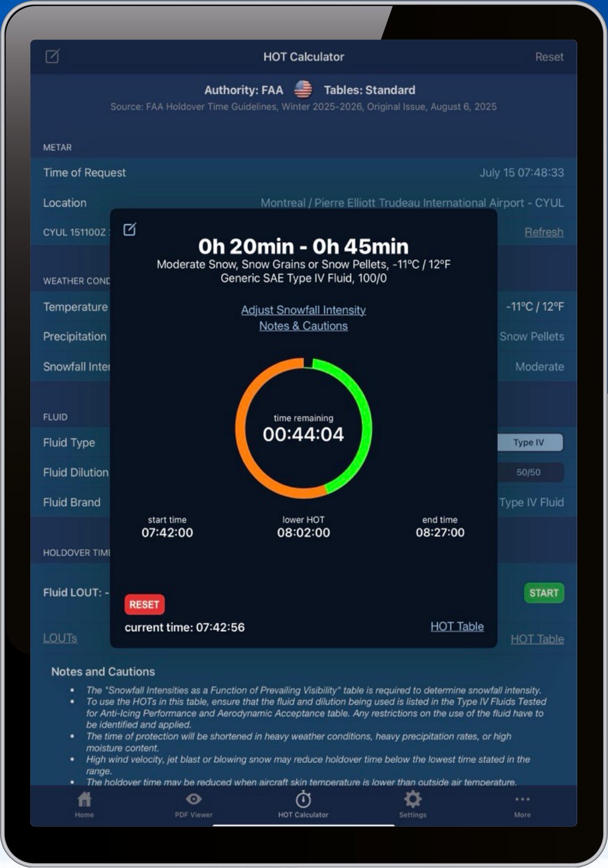The width and height of the screenshot is (608, 868).
Task: Click the Tables: Standard label
Action: pyautogui.click(x=370, y=90)
